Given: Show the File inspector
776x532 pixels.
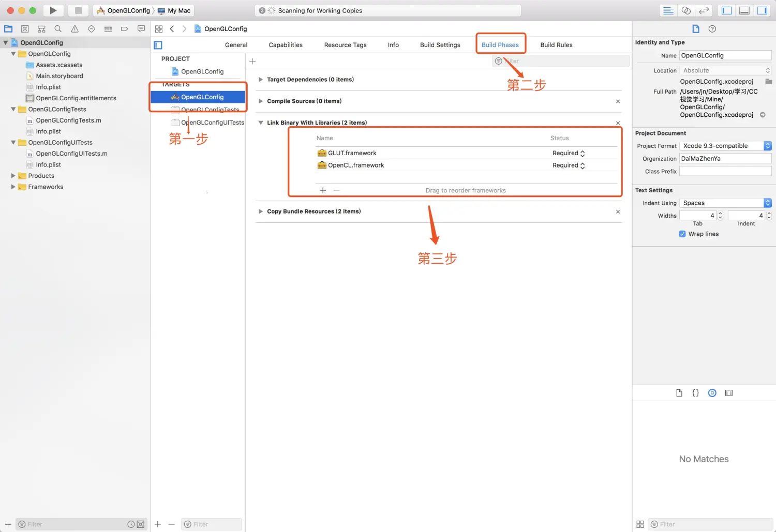Looking at the screenshot, I should [x=695, y=29].
